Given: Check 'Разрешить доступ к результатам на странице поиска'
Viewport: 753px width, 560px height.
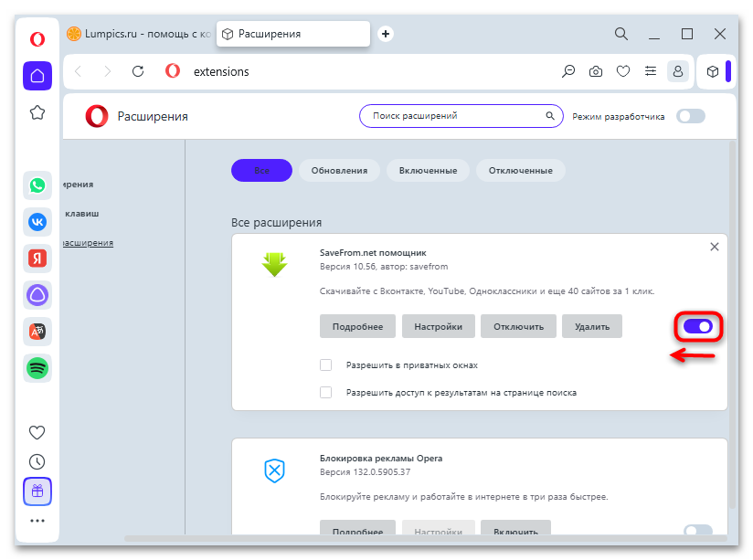Looking at the screenshot, I should click(325, 393).
